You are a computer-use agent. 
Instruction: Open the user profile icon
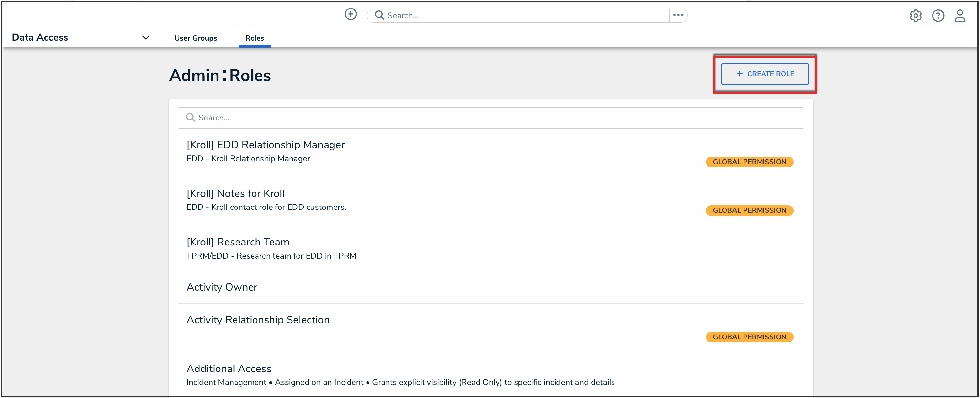tap(960, 16)
